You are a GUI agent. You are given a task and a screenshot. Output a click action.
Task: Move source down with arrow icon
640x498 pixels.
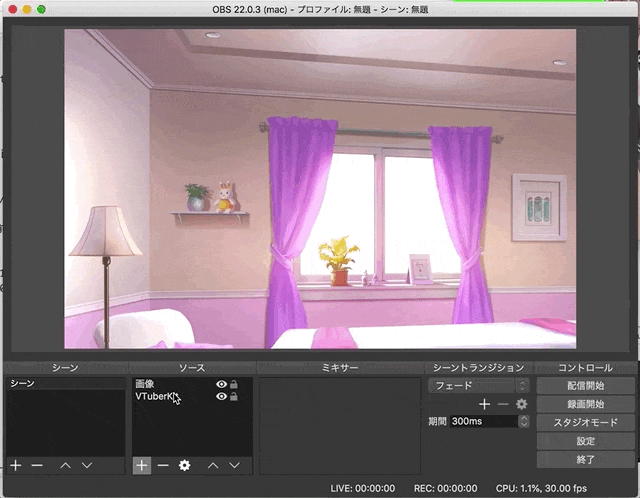click(234, 465)
